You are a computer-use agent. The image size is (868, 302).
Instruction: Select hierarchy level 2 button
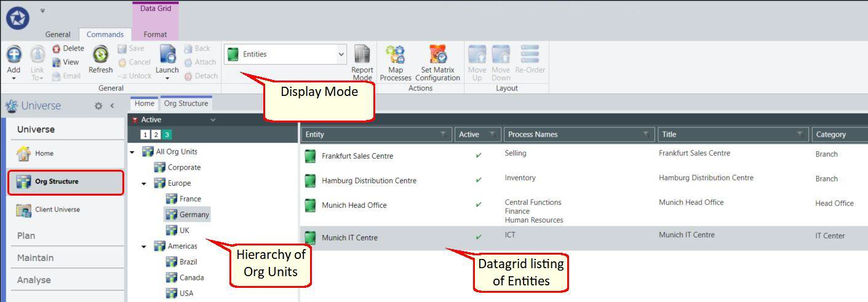(x=156, y=134)
